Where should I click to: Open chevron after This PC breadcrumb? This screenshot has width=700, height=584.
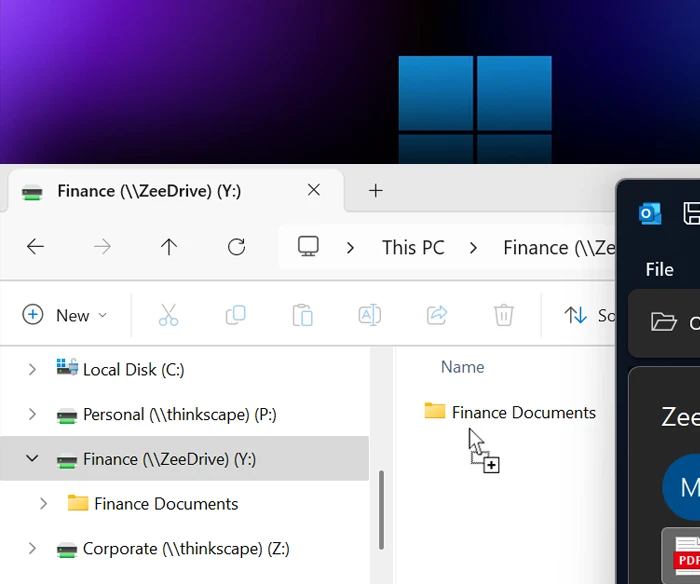(473, 248)
